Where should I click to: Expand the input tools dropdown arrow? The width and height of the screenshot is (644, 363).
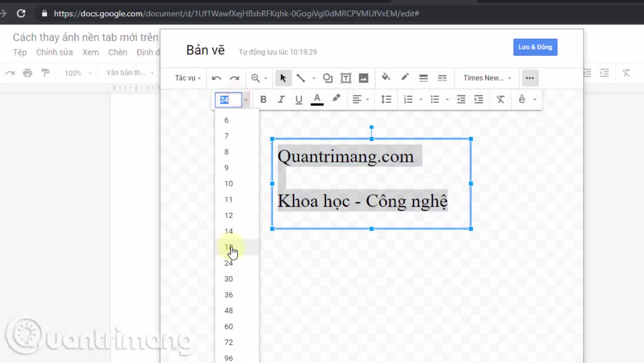(x=535, y=100)
